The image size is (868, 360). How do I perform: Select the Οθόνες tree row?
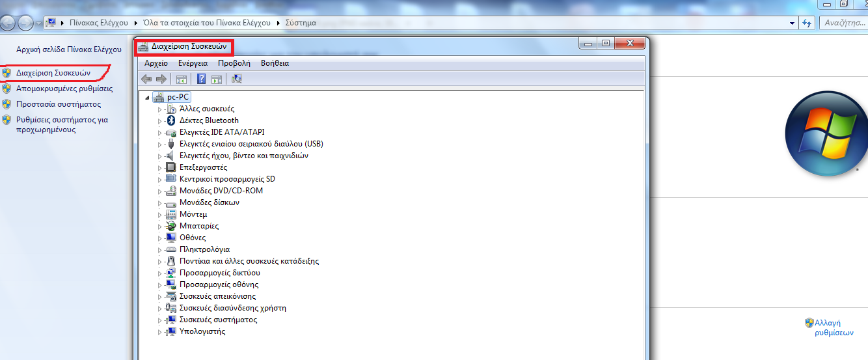(193, 238)
